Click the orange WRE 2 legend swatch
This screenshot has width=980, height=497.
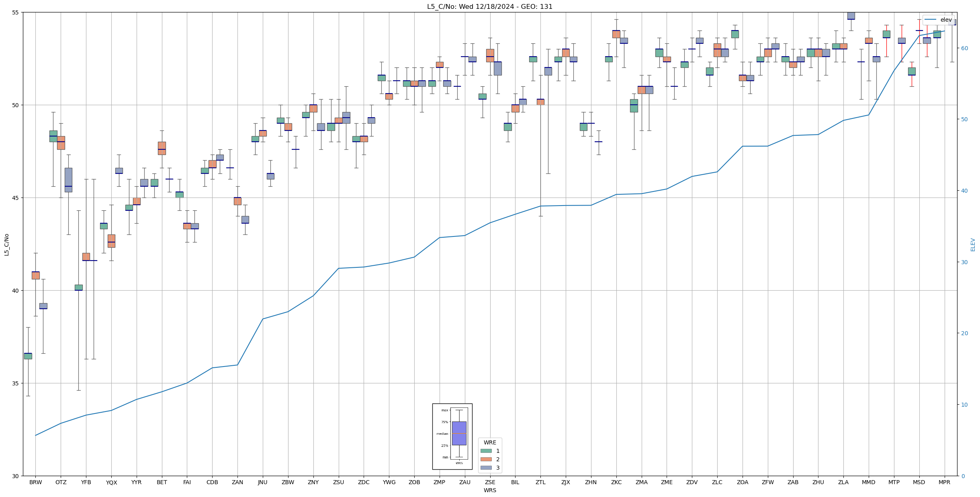pyautogui.click(x=486, y=459)
